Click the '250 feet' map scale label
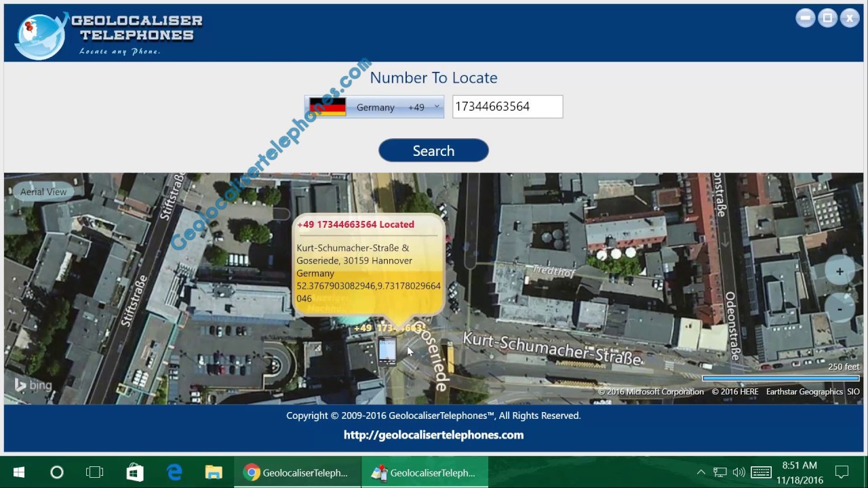Image resolution: width=868 pixels, height=488 pixels. 844,367
